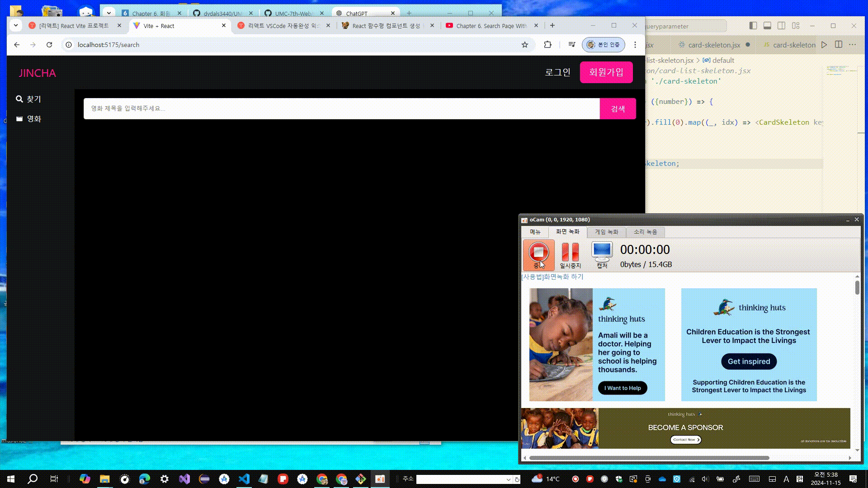Open Windows Start menu
Image resolution: width=868 pixels, height=488 pixels.
coord(11,479)
